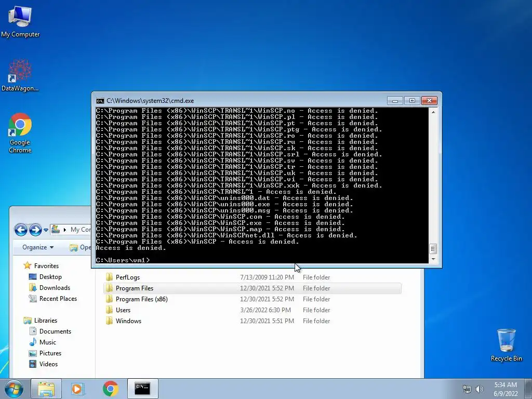Screen dimensions: 532x399
Task: Click the volume speaker tray icon
Action: pyautogui.click(x=479, y=389)
